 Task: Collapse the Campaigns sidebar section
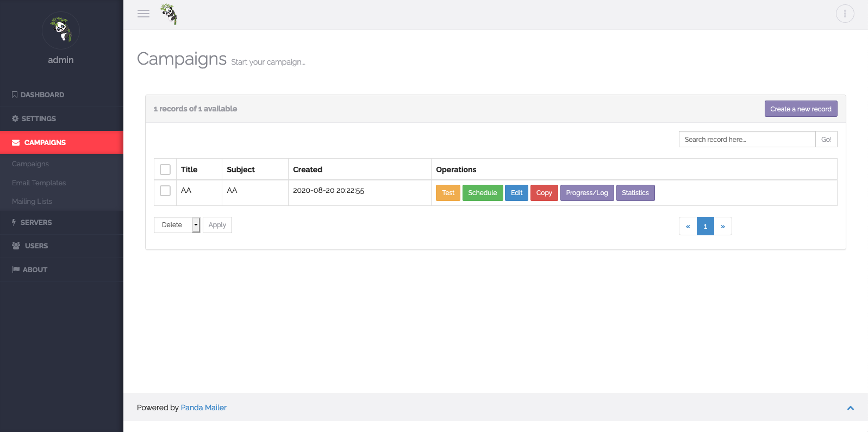pos(45,142)
